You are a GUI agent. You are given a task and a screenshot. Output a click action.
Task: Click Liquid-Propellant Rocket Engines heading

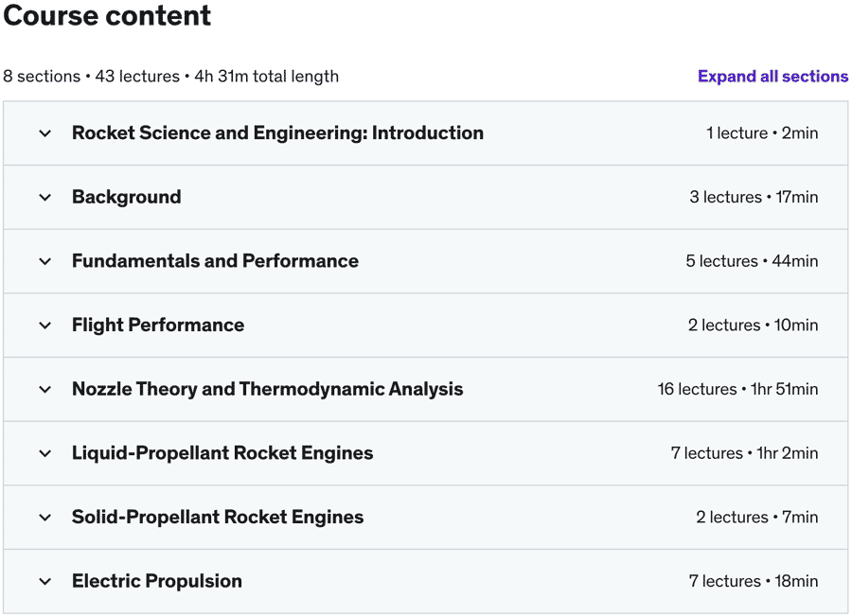coord(222,453)
